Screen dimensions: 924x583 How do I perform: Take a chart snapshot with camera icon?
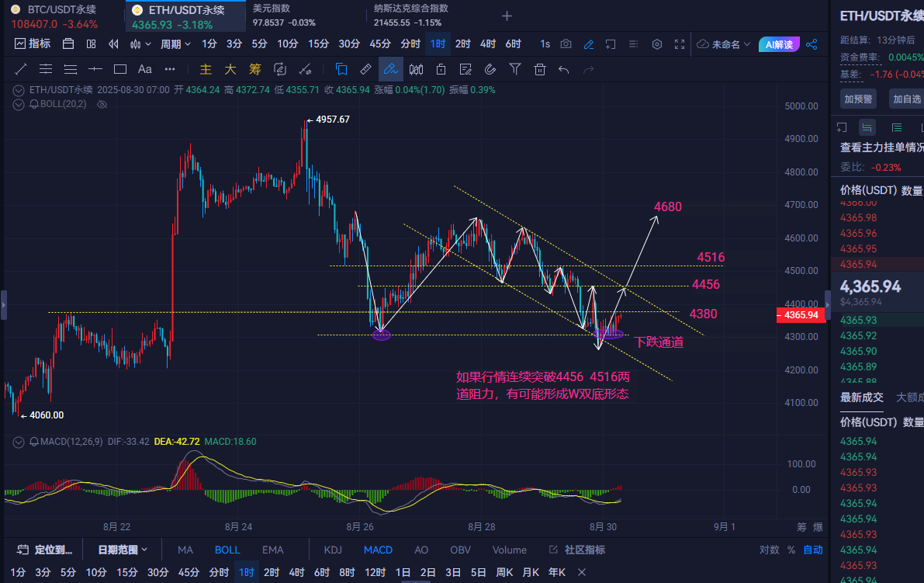point(566,43)
